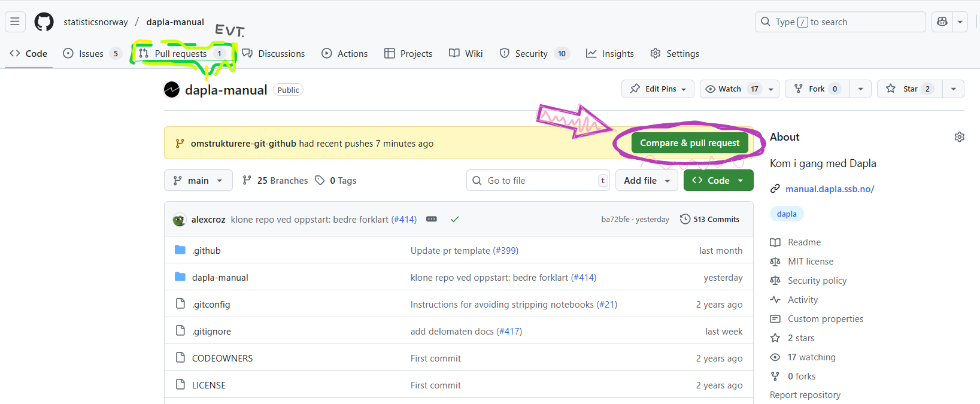Click the Go to file search field
980x404 pixels.
point(533,181)
